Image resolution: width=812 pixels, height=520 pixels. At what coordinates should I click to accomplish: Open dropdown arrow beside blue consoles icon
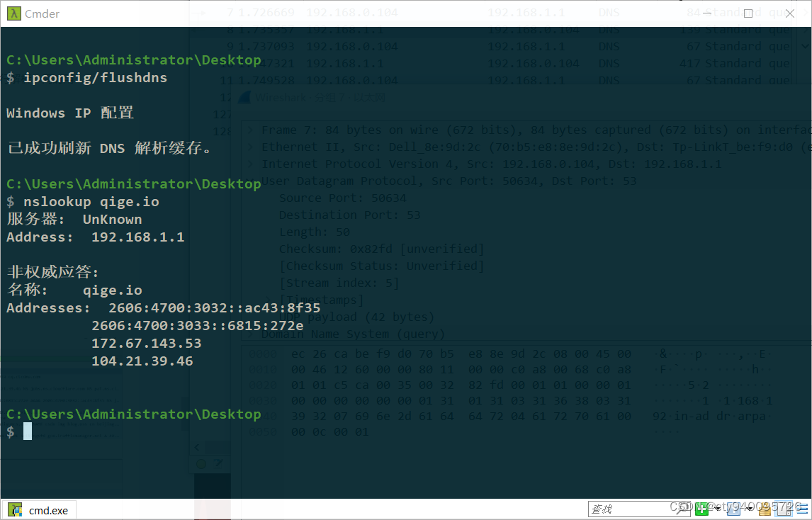click(x=750, y=509)
